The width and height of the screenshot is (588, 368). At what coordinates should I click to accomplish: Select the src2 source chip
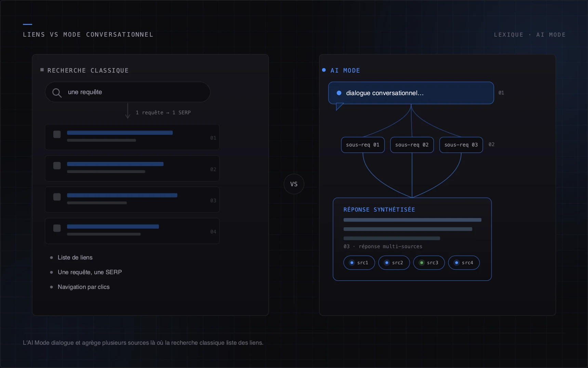tap(394, 263)
